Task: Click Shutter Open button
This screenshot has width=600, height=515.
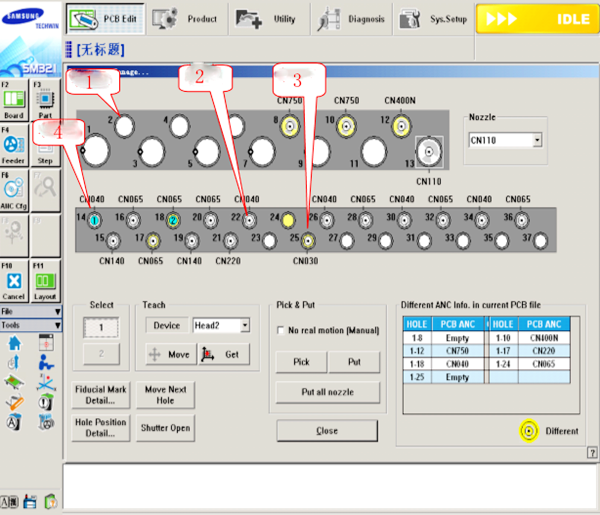Action: [165, 428]
